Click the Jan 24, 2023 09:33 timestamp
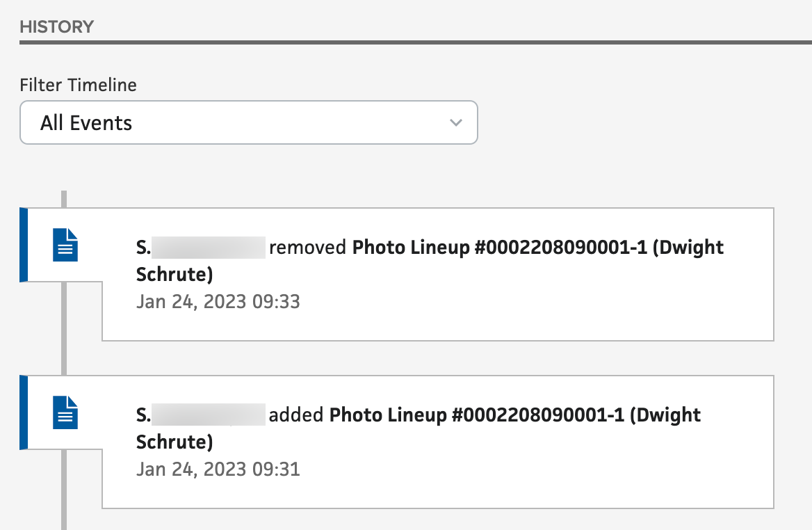812x530 pixels. [x=218, y=302]
